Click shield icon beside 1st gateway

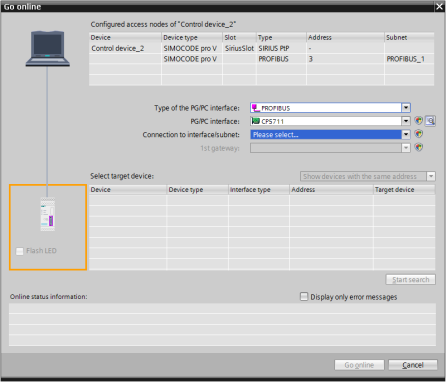419,147
